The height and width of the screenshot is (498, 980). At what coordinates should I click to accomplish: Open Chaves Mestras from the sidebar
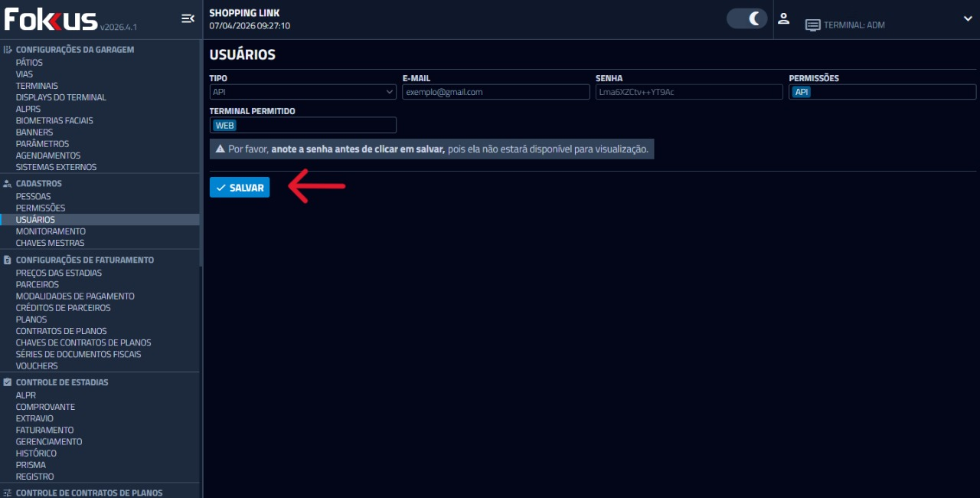point(50,244)
